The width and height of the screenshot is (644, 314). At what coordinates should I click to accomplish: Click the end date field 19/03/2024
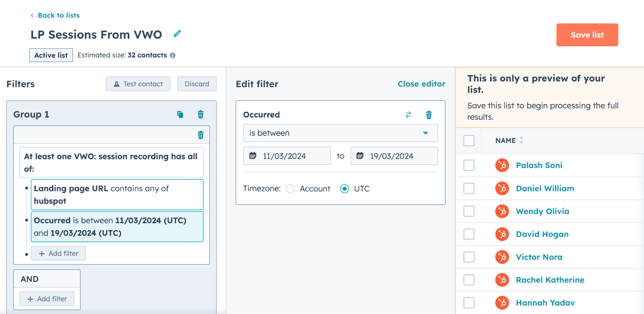pyautogui.click(x=394, y=156)
